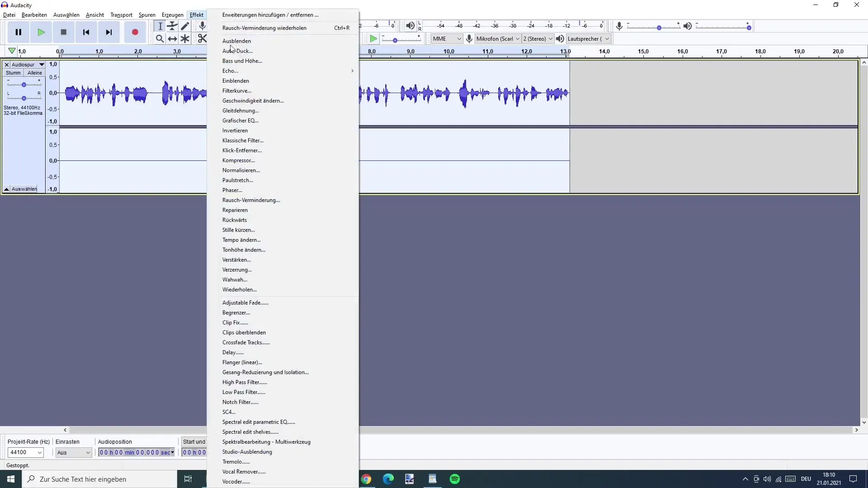
Task: Open the Spuren menu
Action: pos(147,15)
